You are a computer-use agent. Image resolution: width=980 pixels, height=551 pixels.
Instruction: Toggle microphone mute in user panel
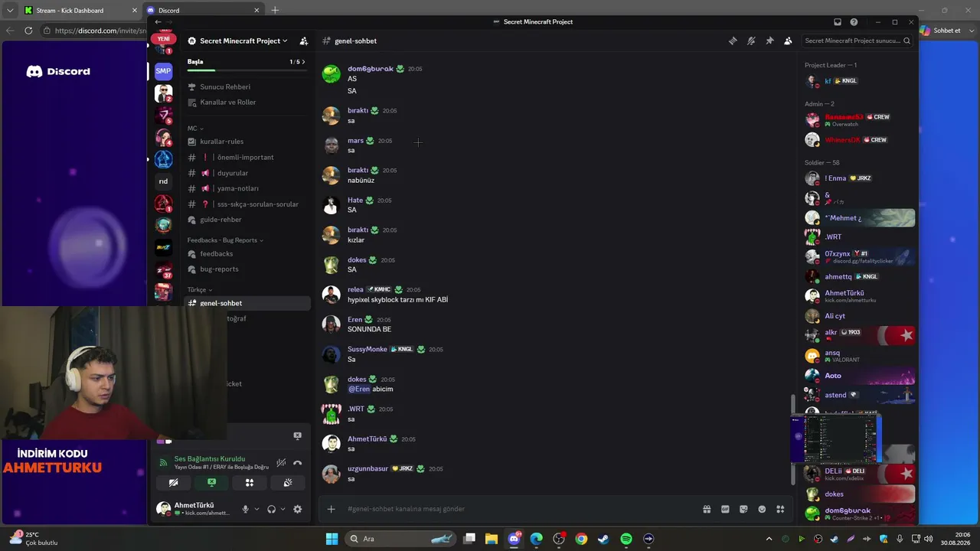(x=246, y=509)
